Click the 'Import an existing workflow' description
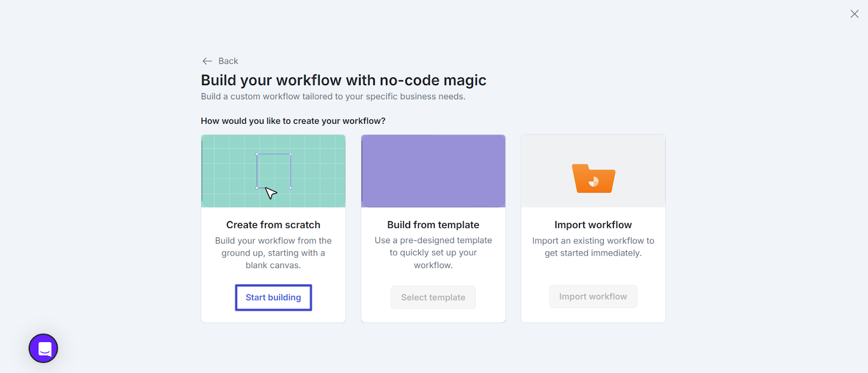 point(593,246)
